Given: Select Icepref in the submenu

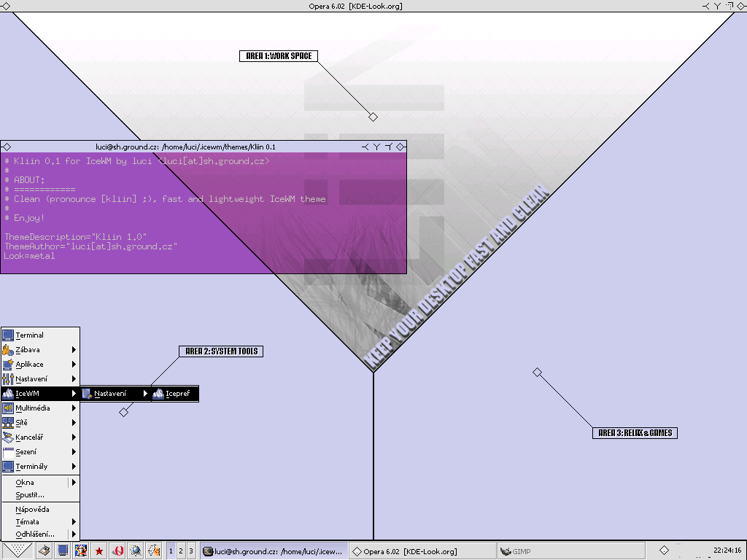Looking at the screenshot, I should [175, 393].
